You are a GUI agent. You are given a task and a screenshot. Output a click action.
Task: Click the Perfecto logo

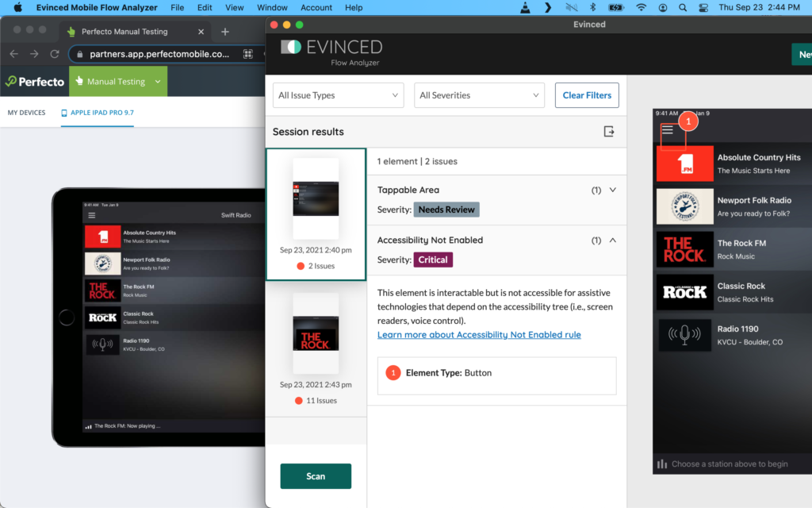35,82
